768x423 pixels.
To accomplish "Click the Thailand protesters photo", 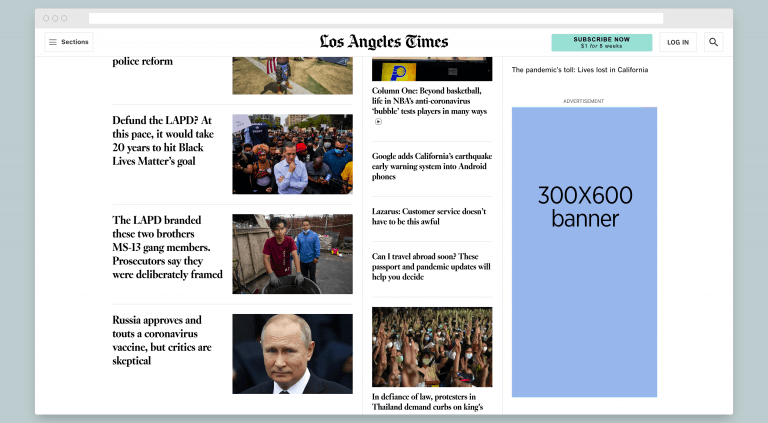I will (x=432, y=347).
